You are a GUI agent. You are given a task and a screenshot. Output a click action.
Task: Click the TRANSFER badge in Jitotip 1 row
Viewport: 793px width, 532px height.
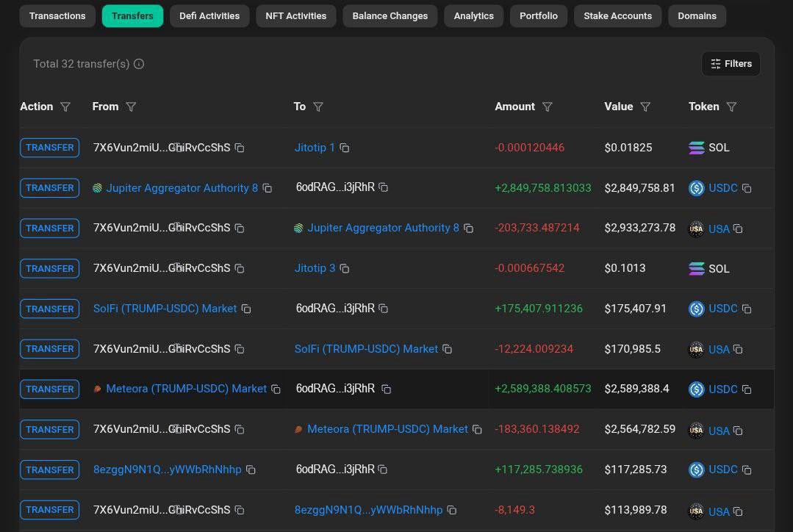tap(49, 148)
